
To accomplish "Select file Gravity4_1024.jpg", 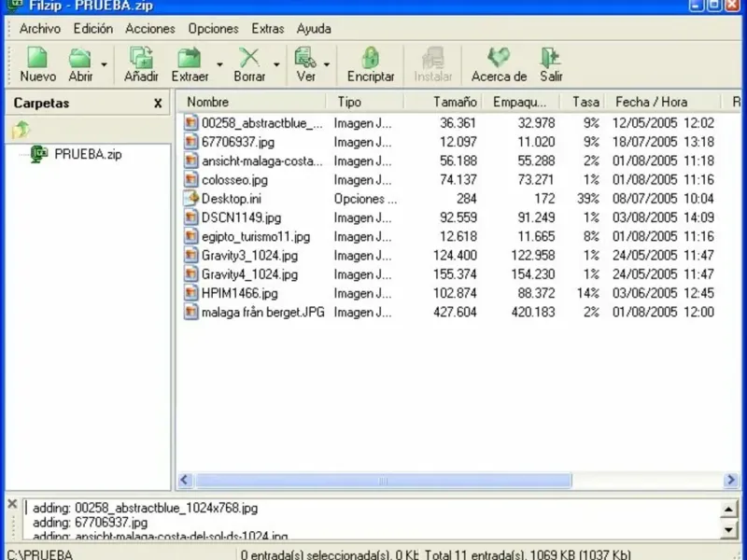I will coord(249,274).
